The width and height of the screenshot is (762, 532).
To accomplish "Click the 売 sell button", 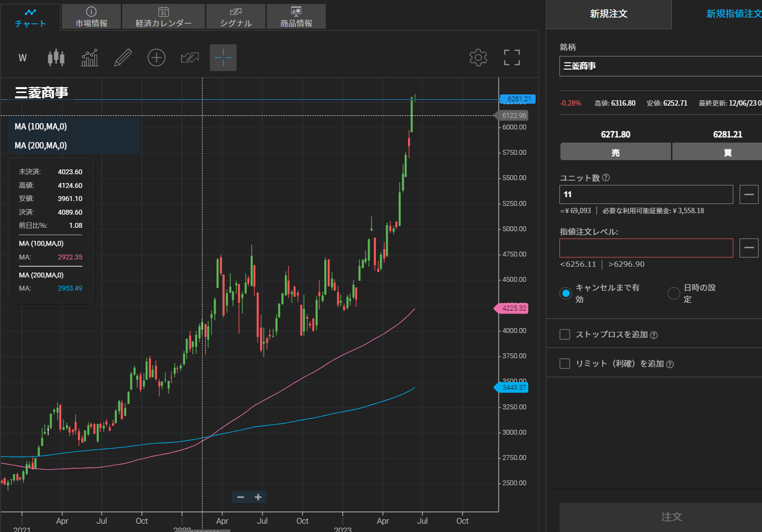I will coord(615,152).
